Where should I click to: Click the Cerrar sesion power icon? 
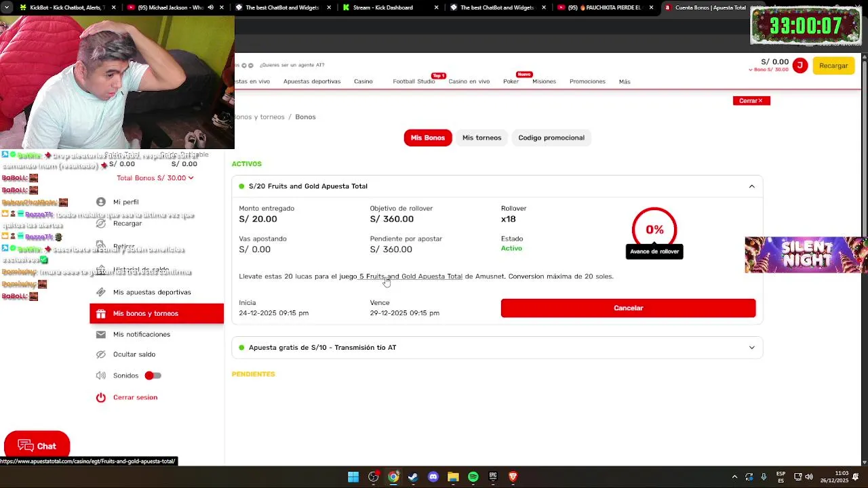tap(101, 398)
